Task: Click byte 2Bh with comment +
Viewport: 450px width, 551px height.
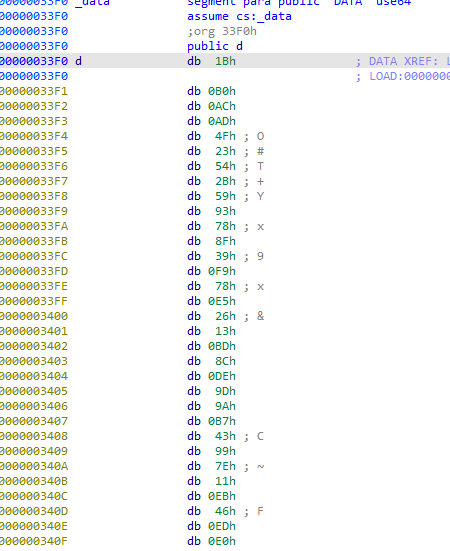Action: (225, 181)
